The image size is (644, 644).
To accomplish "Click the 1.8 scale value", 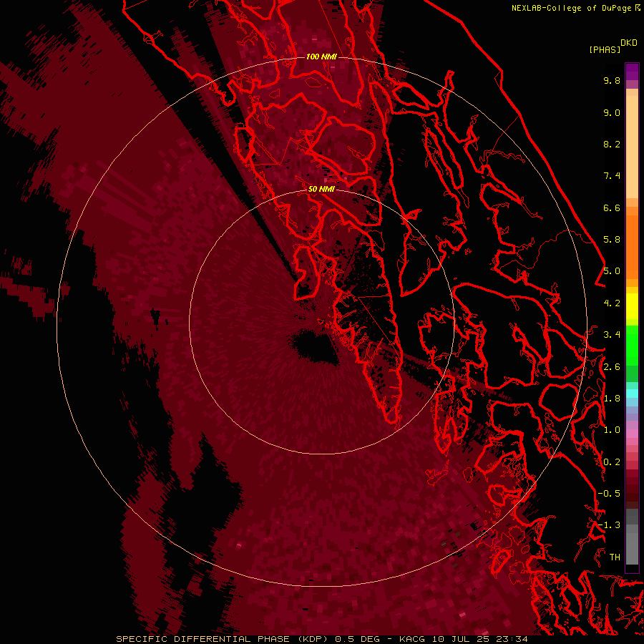I will click(x=612, y=399).
